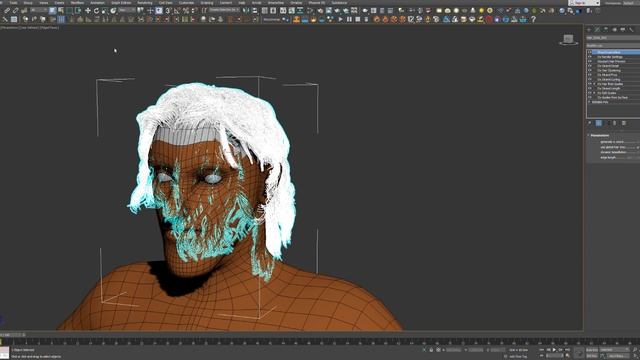Viewport: 640px width, 360px height.
Task: Toggle Percent Snap in main toolbar
Action: point(186,10)
